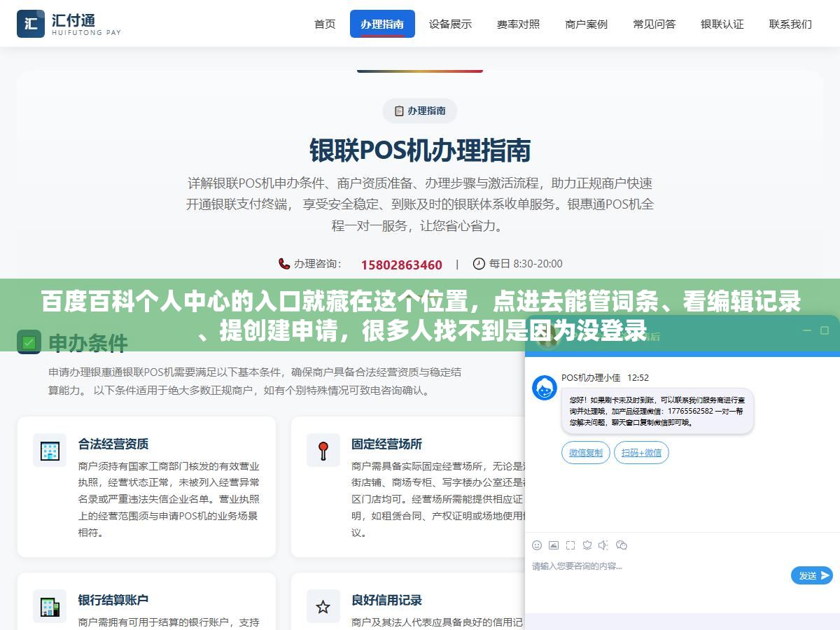840x630 pixels.
Task: Click the 每日 8:30-20:00 hours text
Action: [526, 264]
